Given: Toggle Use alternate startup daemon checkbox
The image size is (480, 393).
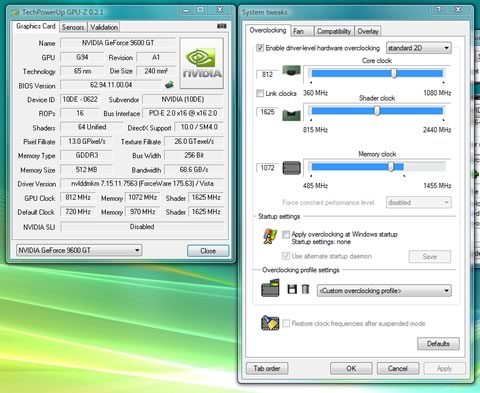Looking at the screenshot, I should pyautogui.click(x=286, y=256).
